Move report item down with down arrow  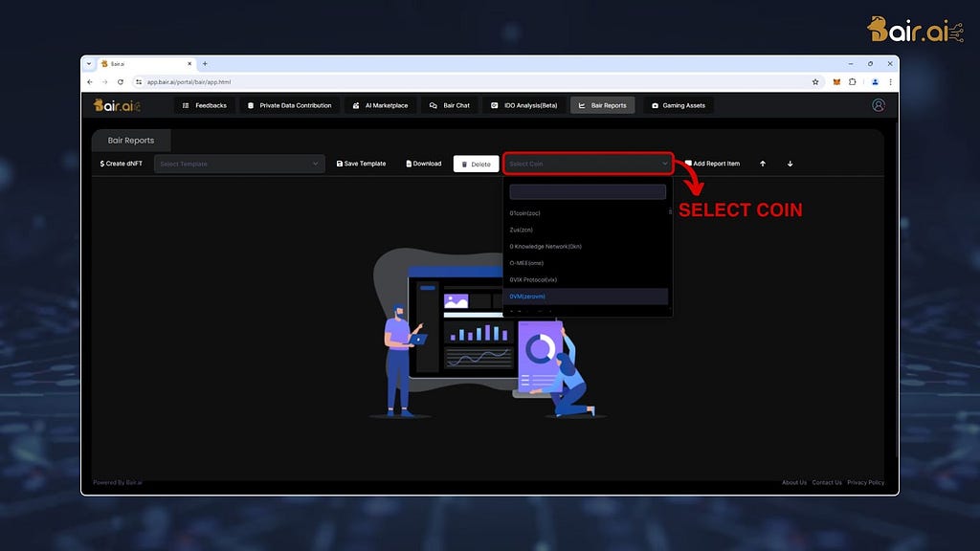[790, 164]
